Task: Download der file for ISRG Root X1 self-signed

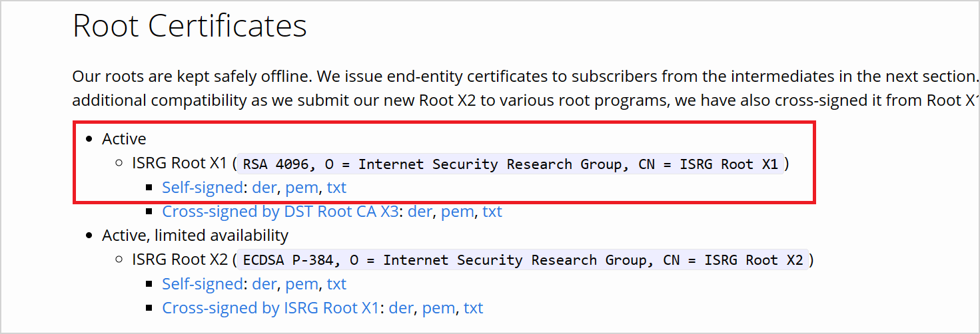Action: click(264, 188)
